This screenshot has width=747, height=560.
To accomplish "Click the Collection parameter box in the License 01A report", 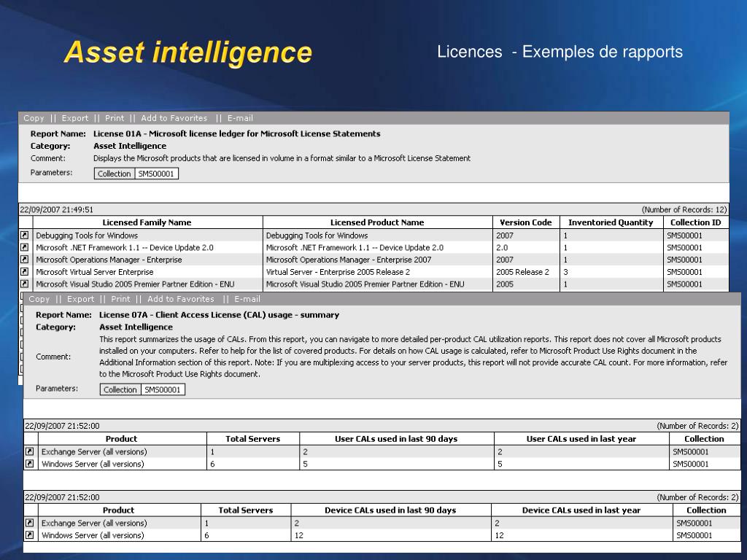I will tap(115, 174).
